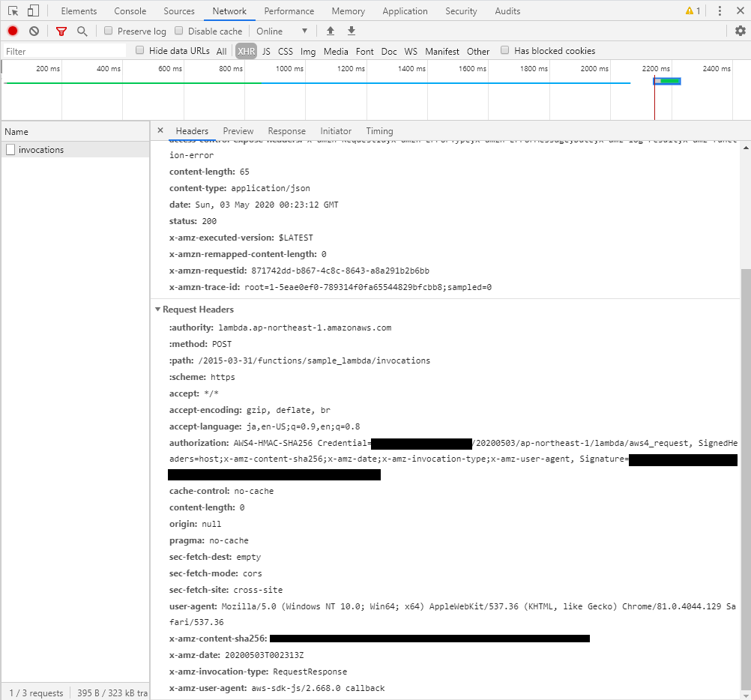Stop recording network log with red button

coord(13,31)
